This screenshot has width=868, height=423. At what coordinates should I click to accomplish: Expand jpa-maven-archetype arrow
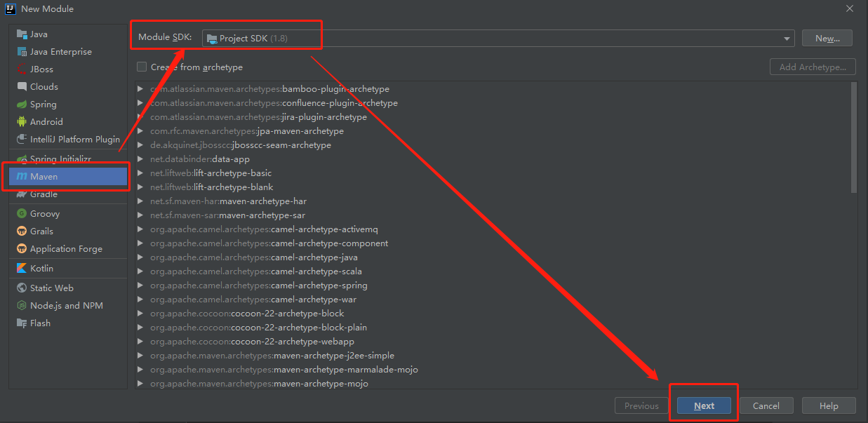[x=140, y=131]
